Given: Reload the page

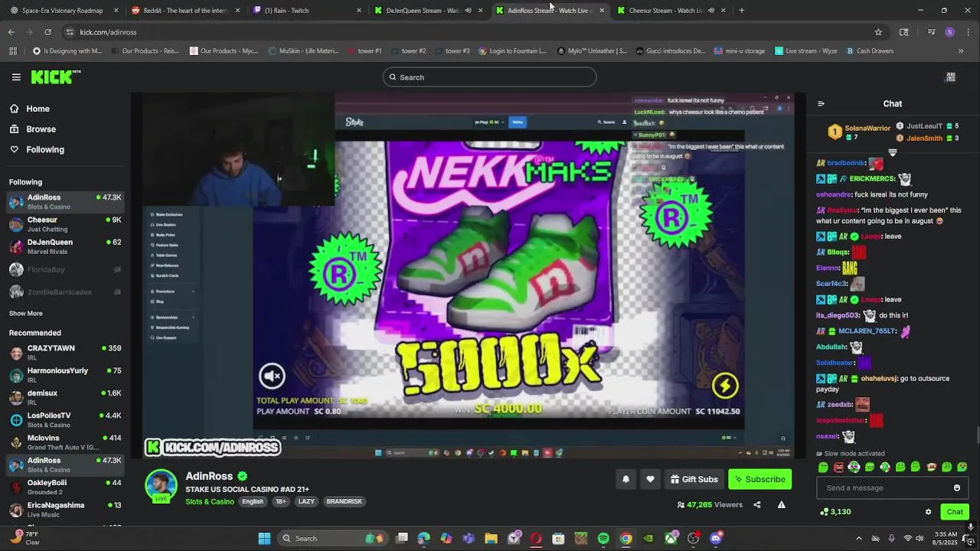Looking at the screenshot, I should tap(47, 32).
